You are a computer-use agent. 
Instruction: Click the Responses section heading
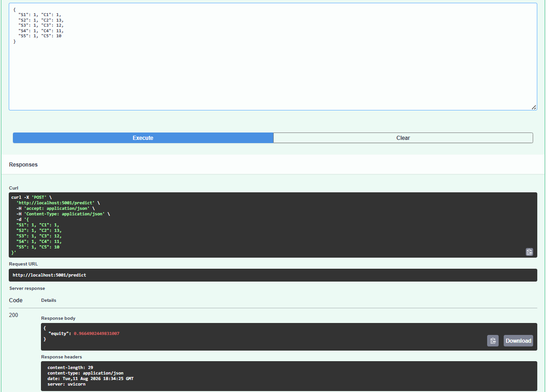tap(23, 164)
